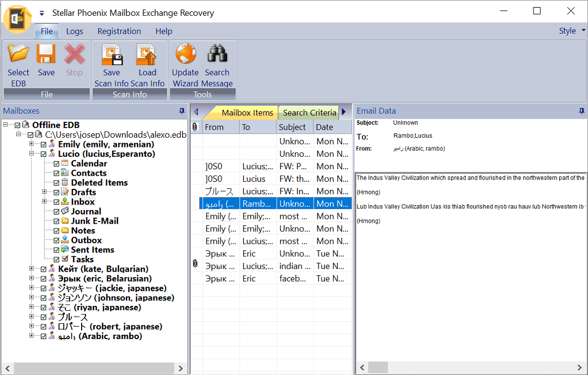Click the Deleted Items trash icon
Viewport: 588px width, 375px height.
point(65,182)
